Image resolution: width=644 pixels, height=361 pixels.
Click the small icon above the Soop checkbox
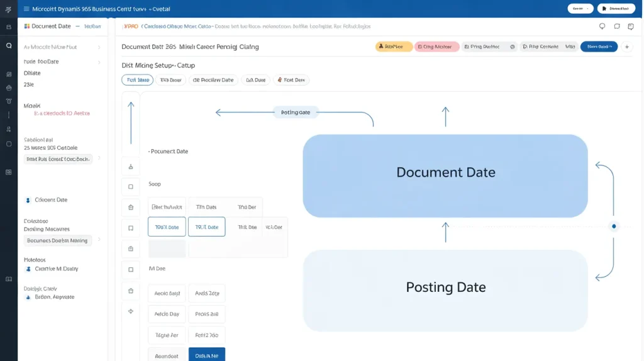click(131, 166)
